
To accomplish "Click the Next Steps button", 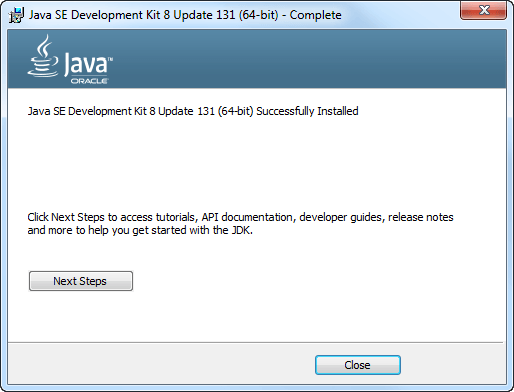I will pyautogui.click(x=81, y=281).
